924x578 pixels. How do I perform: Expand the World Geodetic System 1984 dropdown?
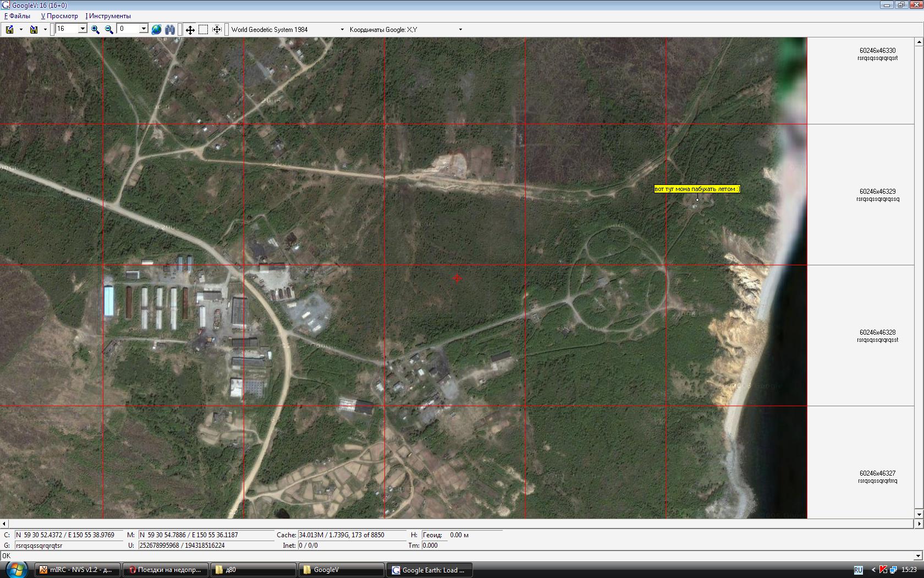pos(342,30)
